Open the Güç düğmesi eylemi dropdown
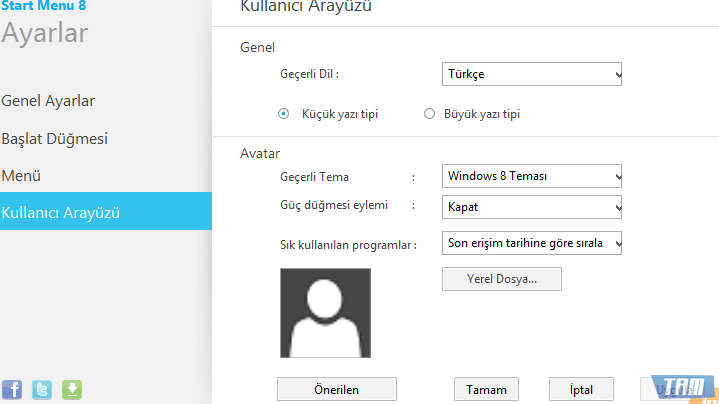 pos(532,207)
